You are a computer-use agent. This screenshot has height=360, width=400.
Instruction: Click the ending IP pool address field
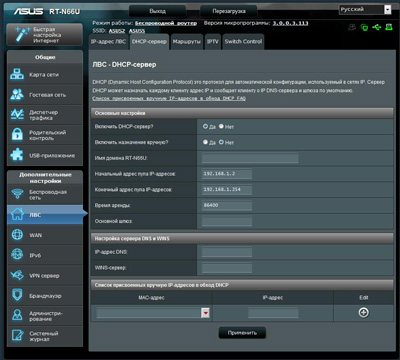[227, 189]
